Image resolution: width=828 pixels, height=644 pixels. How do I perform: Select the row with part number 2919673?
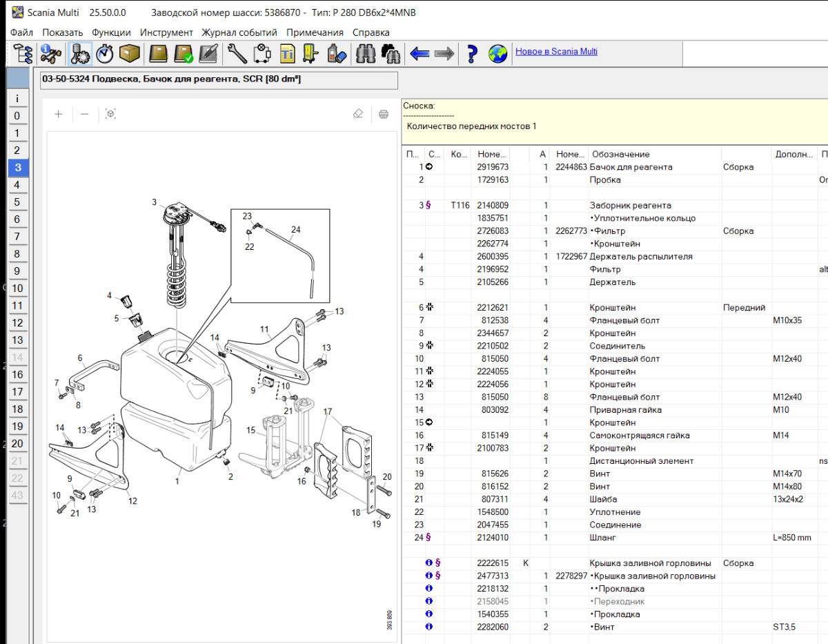(614, 167)
